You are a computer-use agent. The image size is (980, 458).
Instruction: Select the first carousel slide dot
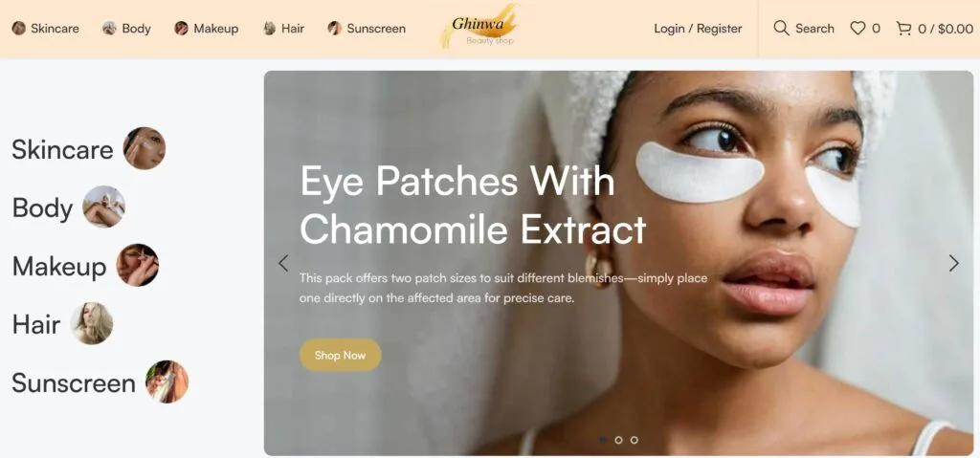pyautogui.click(x=603, y=440)
